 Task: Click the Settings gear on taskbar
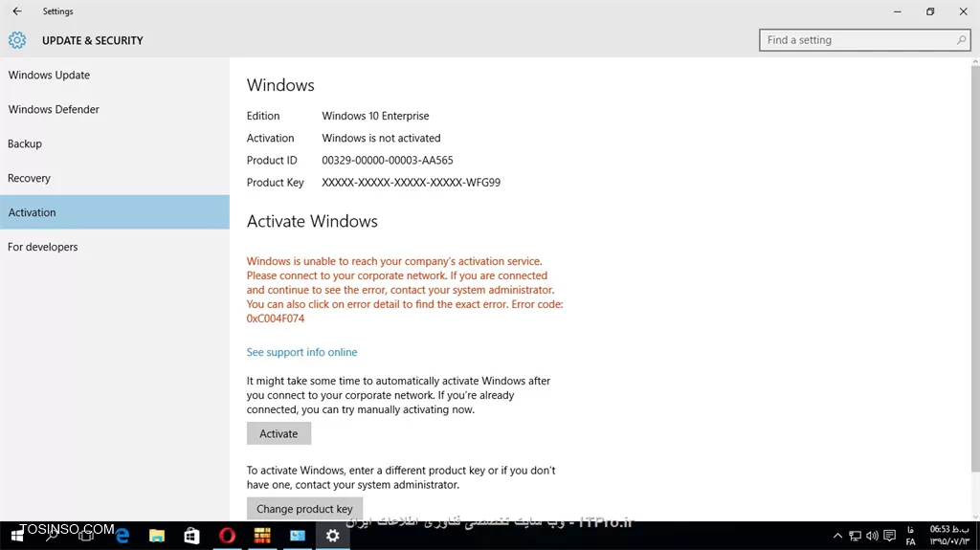click(332, 536)
